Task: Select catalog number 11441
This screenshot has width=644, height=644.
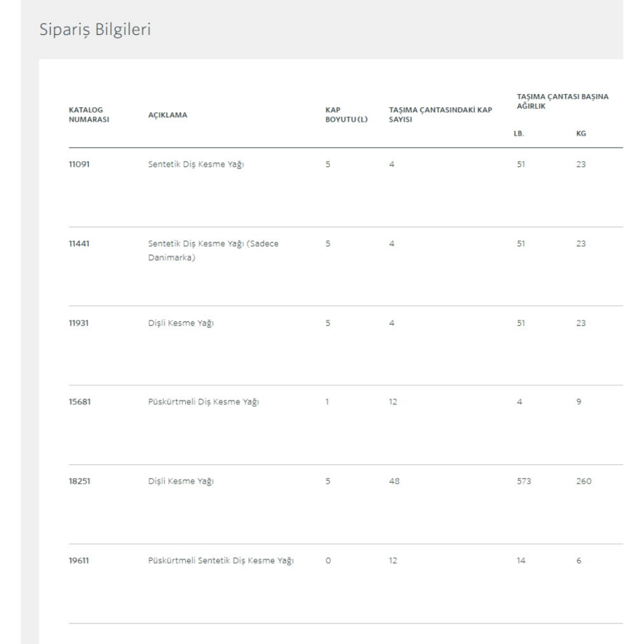Action: click(x=79, y=244)
